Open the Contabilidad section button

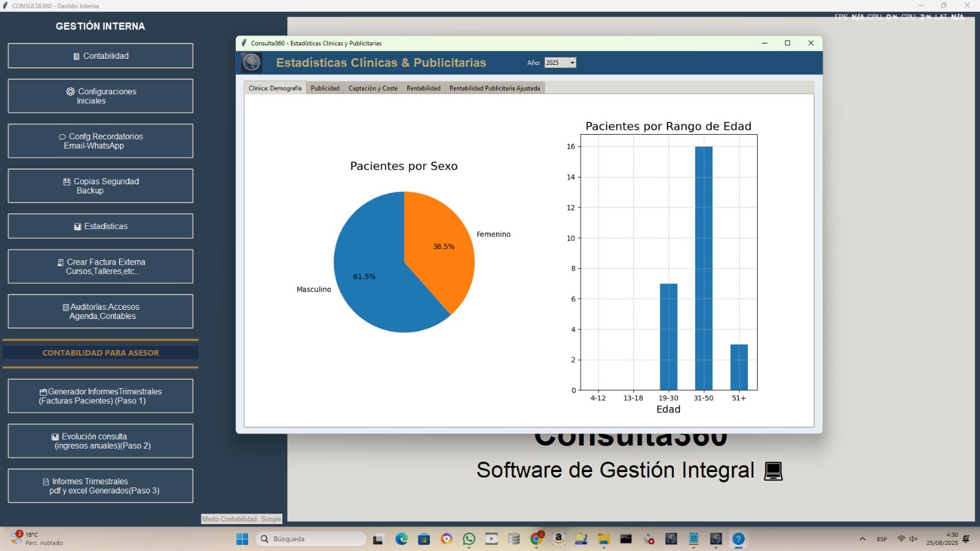[100, 56]
